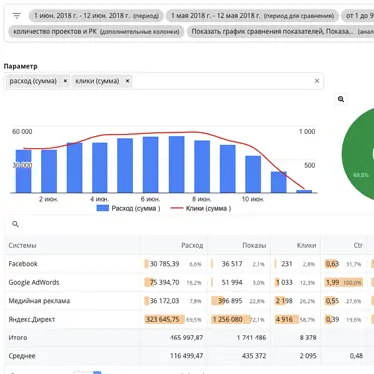
Task: Sort table by the 'Клики' column header
Action: [306, 245]
